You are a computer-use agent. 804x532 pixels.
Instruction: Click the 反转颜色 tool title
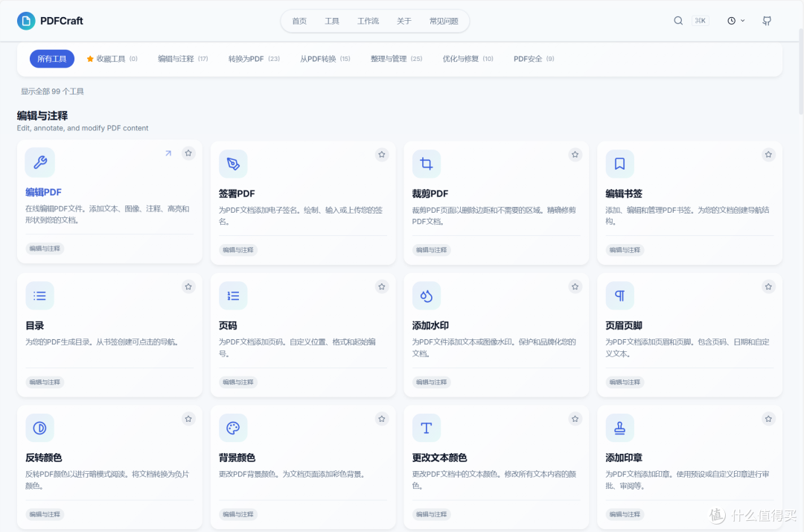pyautogui.click(x=44, y=458)
